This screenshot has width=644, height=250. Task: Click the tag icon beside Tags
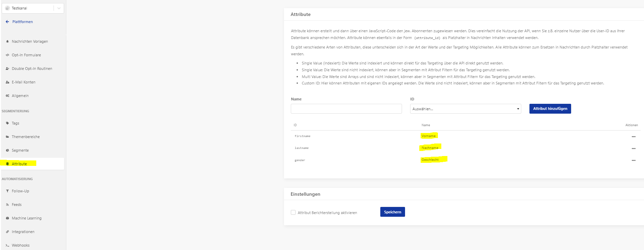(x=7, y=123)
